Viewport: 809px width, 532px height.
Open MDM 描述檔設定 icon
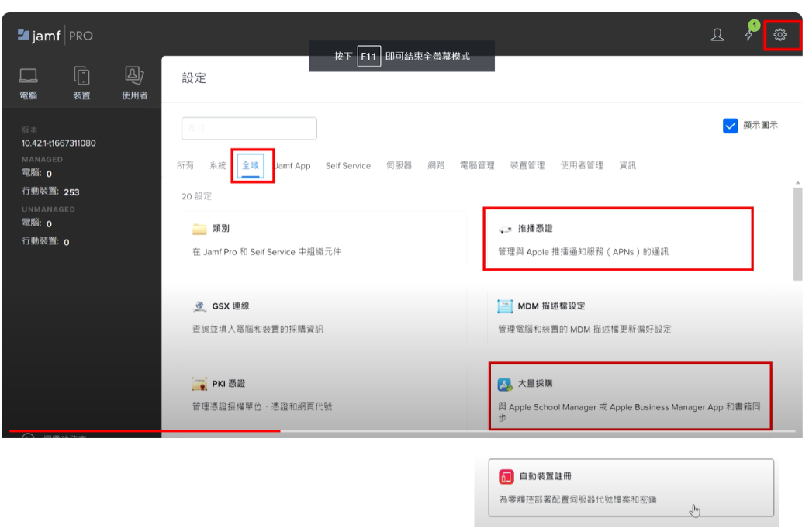pyautogui.click(x=505, y=306)
